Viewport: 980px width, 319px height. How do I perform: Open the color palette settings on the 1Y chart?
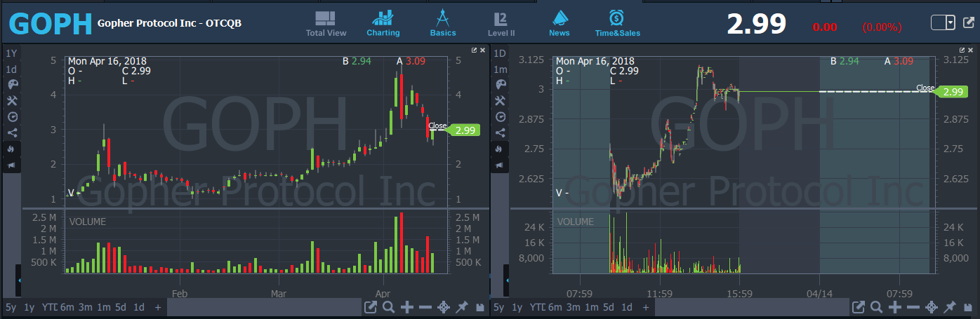(x=11, y=84)
